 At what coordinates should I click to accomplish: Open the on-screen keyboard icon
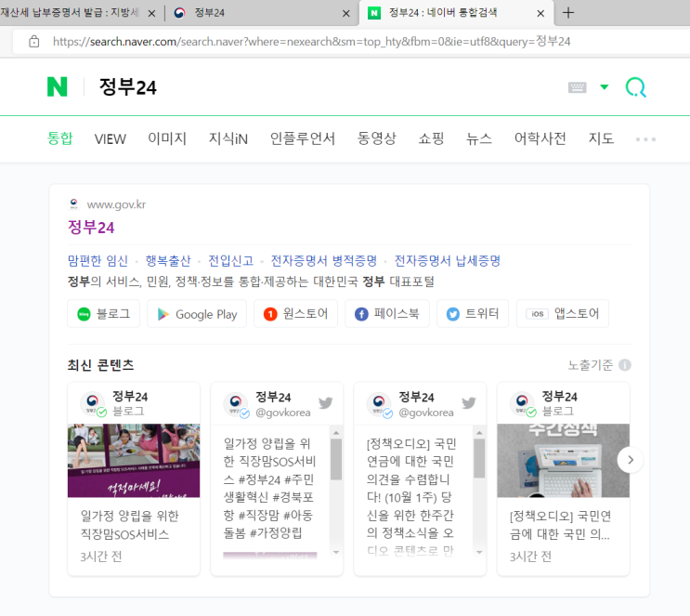tap(577, 87)
